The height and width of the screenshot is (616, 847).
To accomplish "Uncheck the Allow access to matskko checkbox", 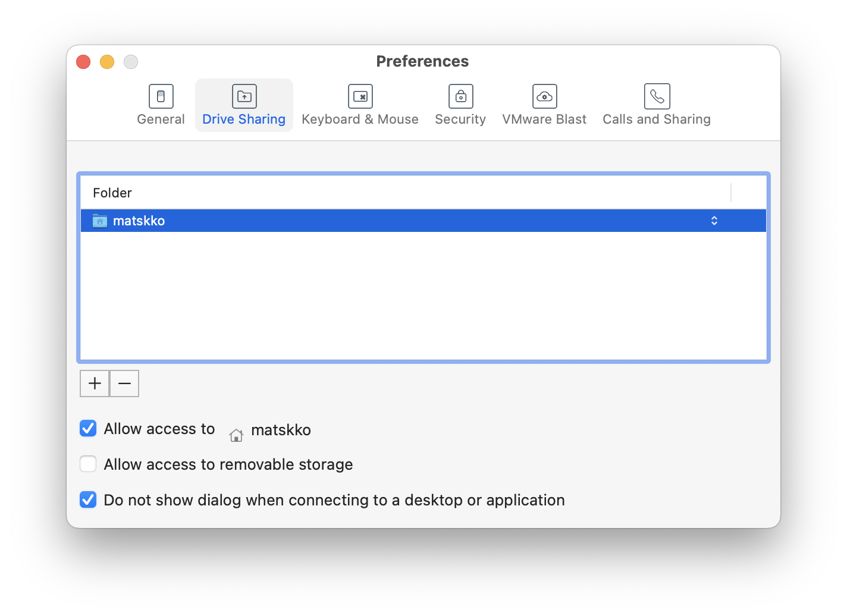I will pyautogui.click(x=88, y=428).
